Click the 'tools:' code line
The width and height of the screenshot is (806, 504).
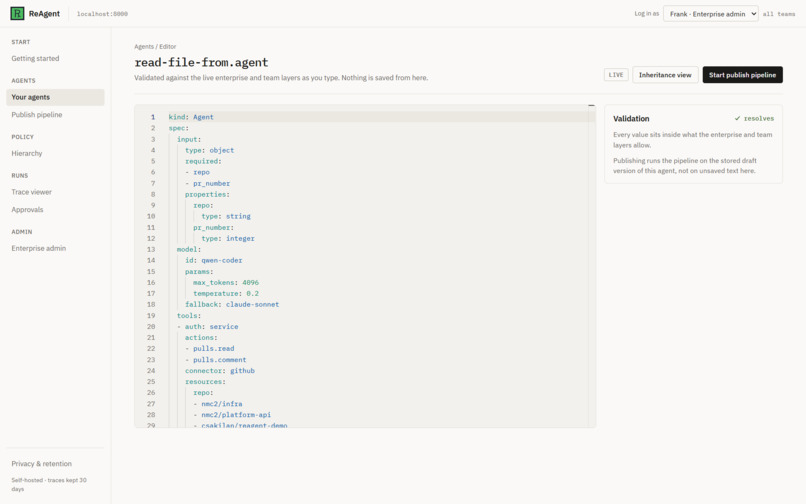click(x=189, y=316)
